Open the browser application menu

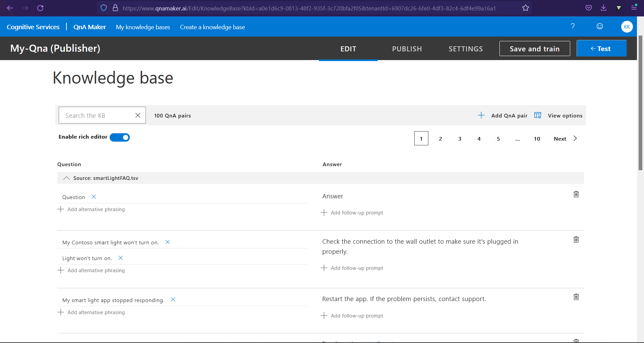pyautogui.click(x=634, y=7)
